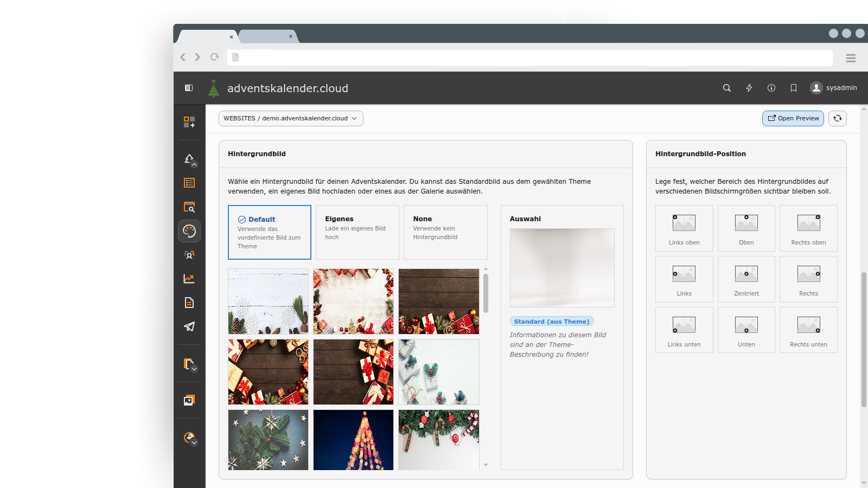Select the Eigenes background option
The width and height of the screenshot is (868, 488).
pos(358,232)
